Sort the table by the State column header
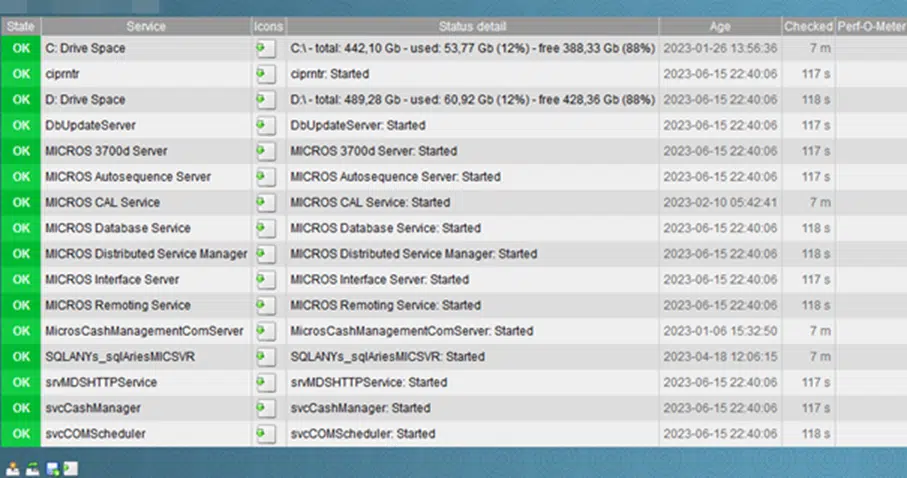The width and height of the screenshot is (907, 478). [20, 25]
